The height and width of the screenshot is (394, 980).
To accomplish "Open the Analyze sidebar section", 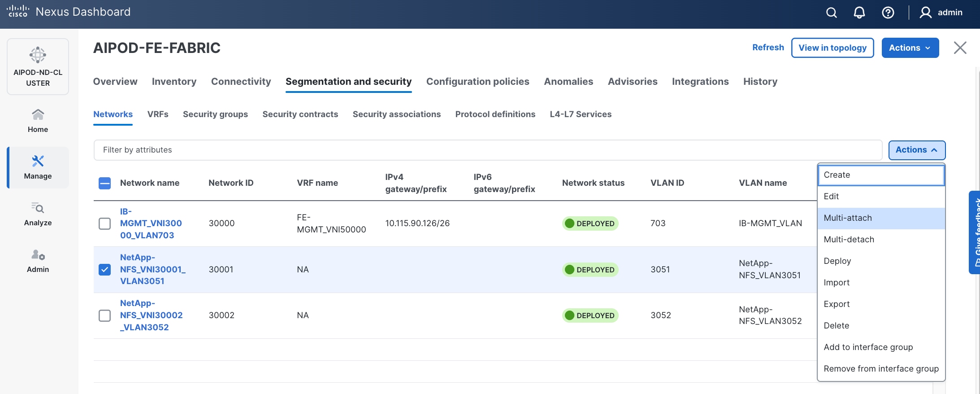I will coord(38,214).
